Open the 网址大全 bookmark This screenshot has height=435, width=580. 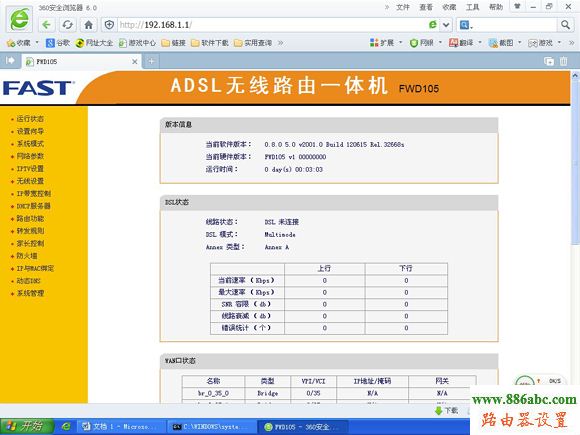(x=94, y=43)
